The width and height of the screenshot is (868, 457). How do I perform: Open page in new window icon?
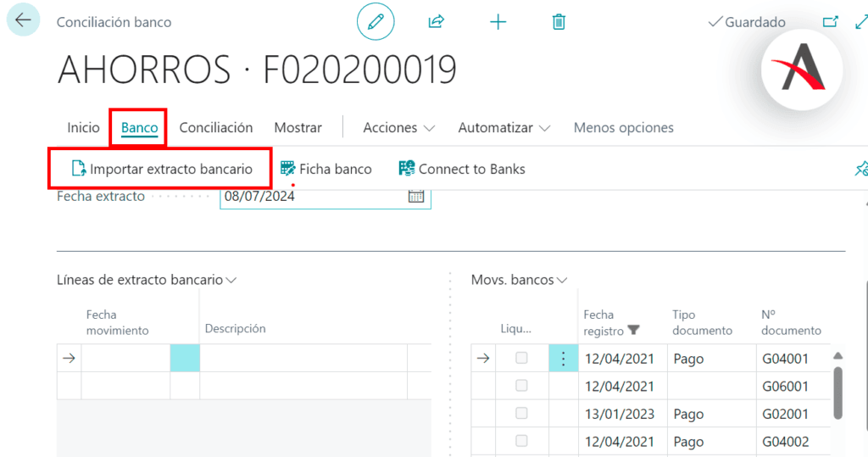(830, 22)
